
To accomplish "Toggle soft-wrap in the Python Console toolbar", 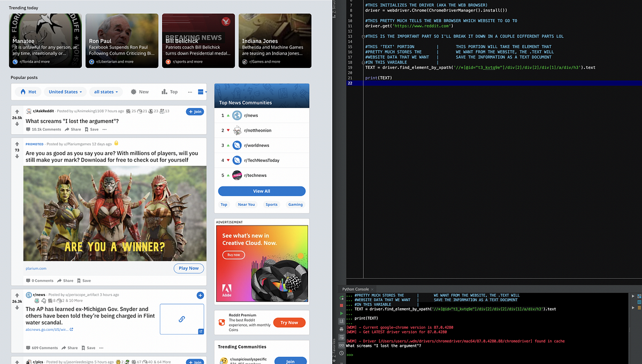I will (341, 338).
